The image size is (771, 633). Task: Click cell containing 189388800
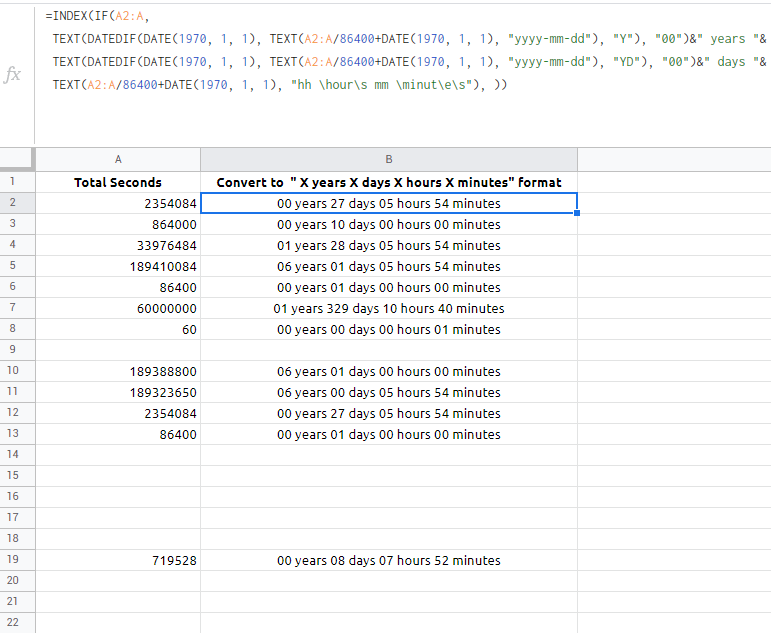(118, 371)
